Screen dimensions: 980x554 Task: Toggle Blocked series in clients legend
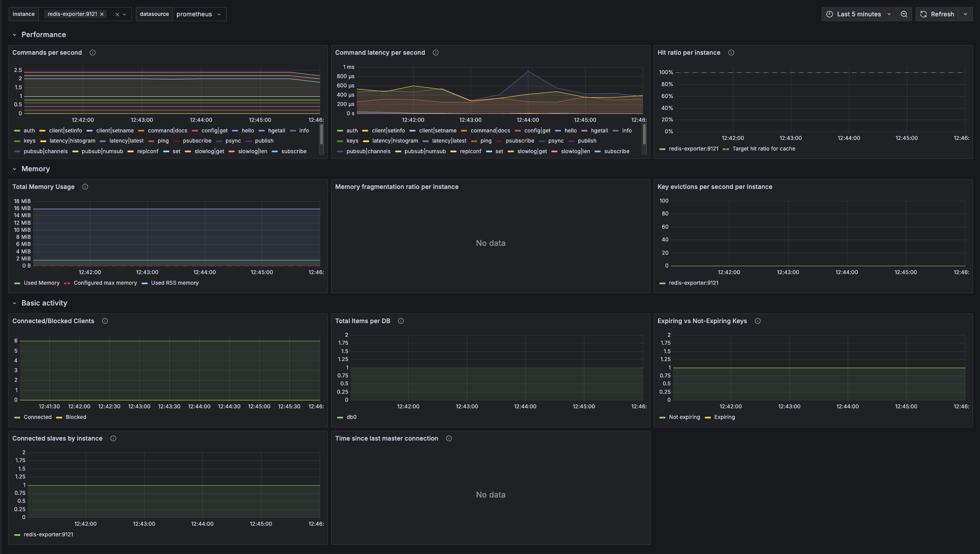point(75,417)
